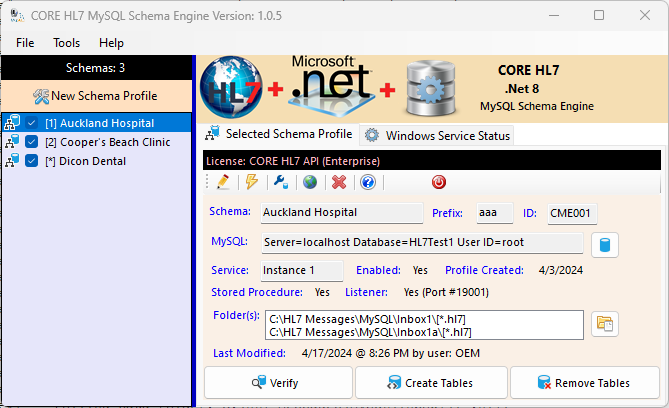
Task: Click the database button beside MySQL connection
Action: 605,245
